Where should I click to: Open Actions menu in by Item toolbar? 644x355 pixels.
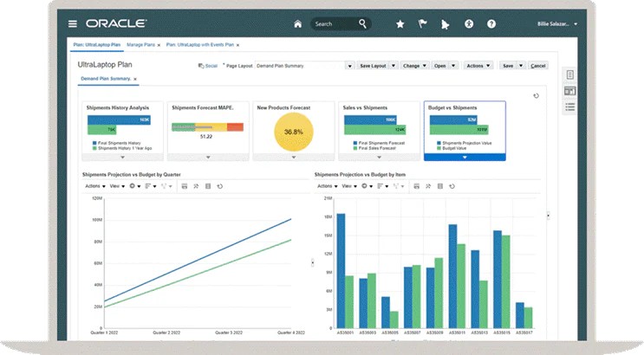327,186
